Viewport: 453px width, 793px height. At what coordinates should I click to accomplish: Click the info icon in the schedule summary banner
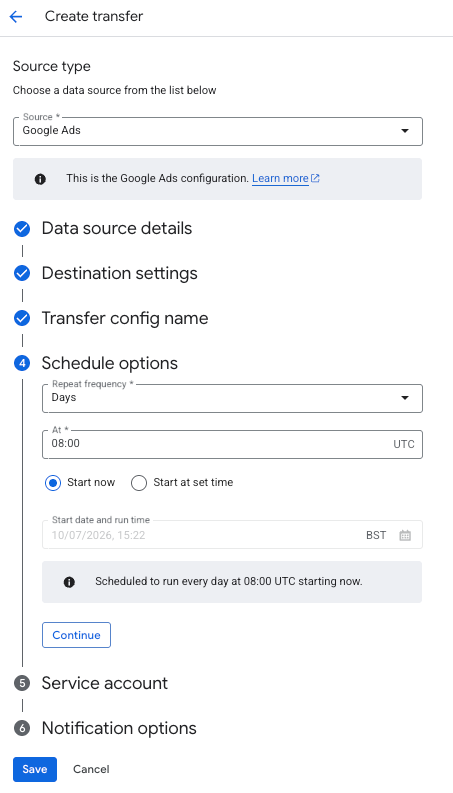pyautogui.click(x=69, y=582)
